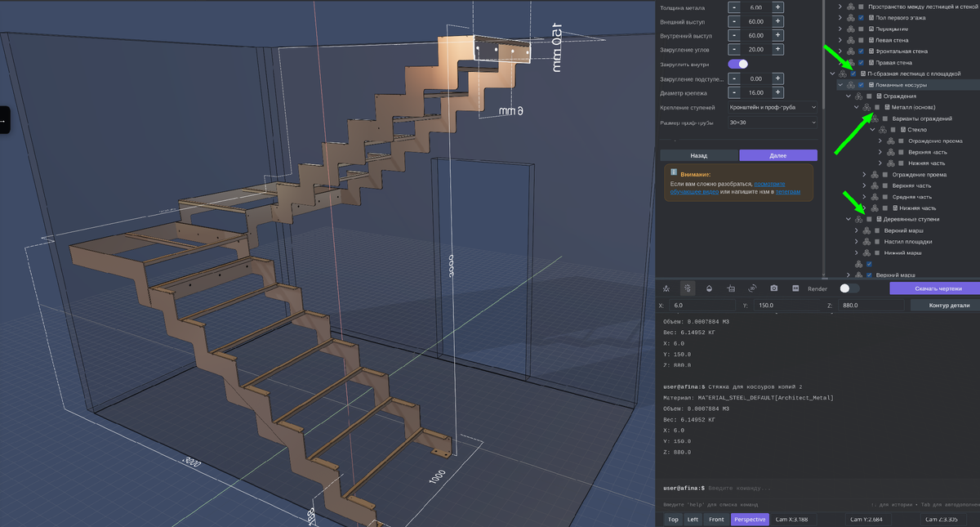Switch to Top view

673,520
